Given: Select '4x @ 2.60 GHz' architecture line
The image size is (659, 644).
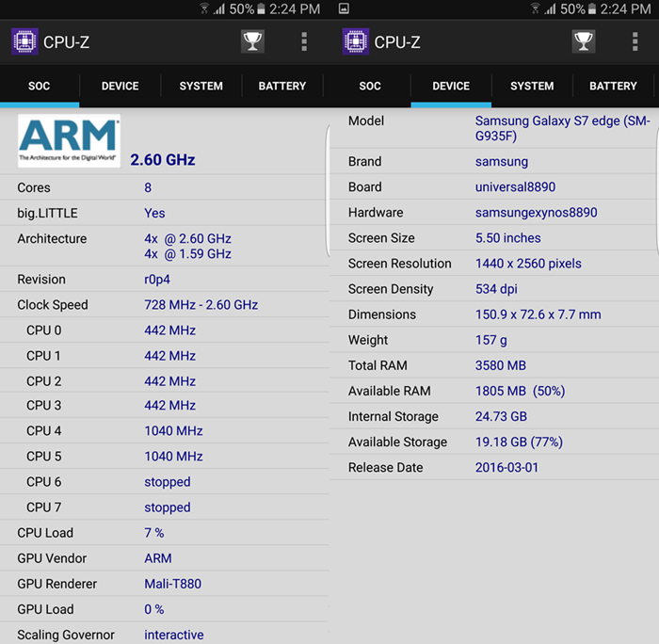Looking at the screenshot, I should coord(188,239).
